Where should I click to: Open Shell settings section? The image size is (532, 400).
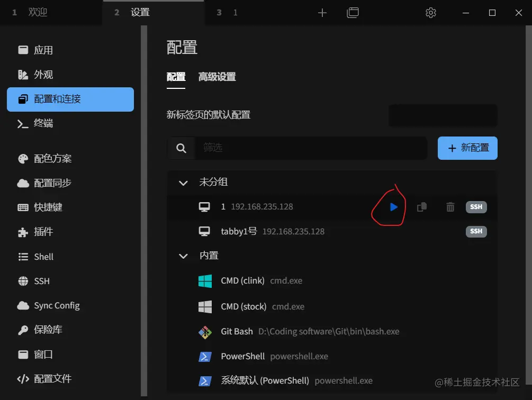[x=70, y=257]
